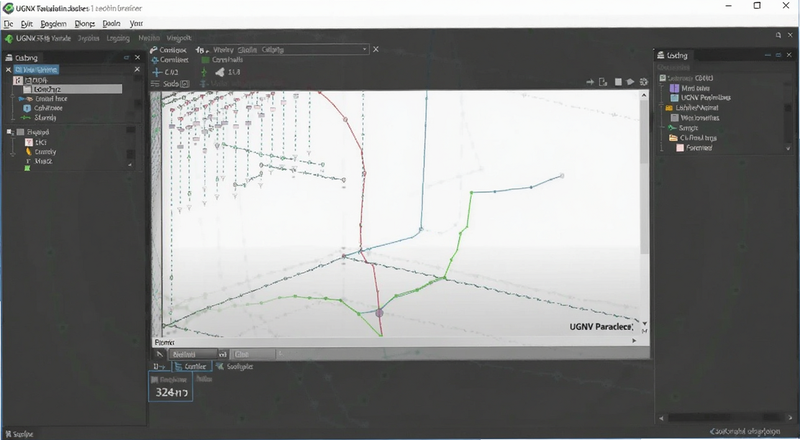Click the diamond shape icon above viewport
Viewport: 800px width, 440px height.
(x=631, y=82)
